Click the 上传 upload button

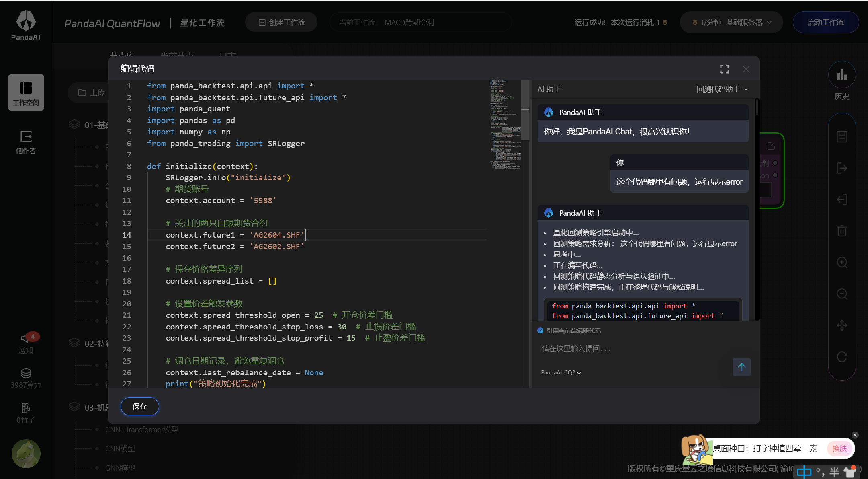click(x=92, y=93)
